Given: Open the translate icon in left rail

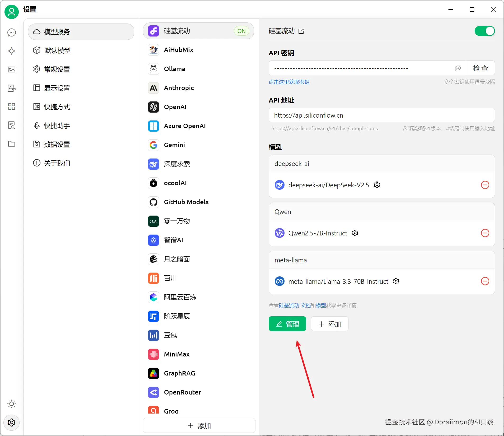Looking at the screenshot, I should [12, 88].
